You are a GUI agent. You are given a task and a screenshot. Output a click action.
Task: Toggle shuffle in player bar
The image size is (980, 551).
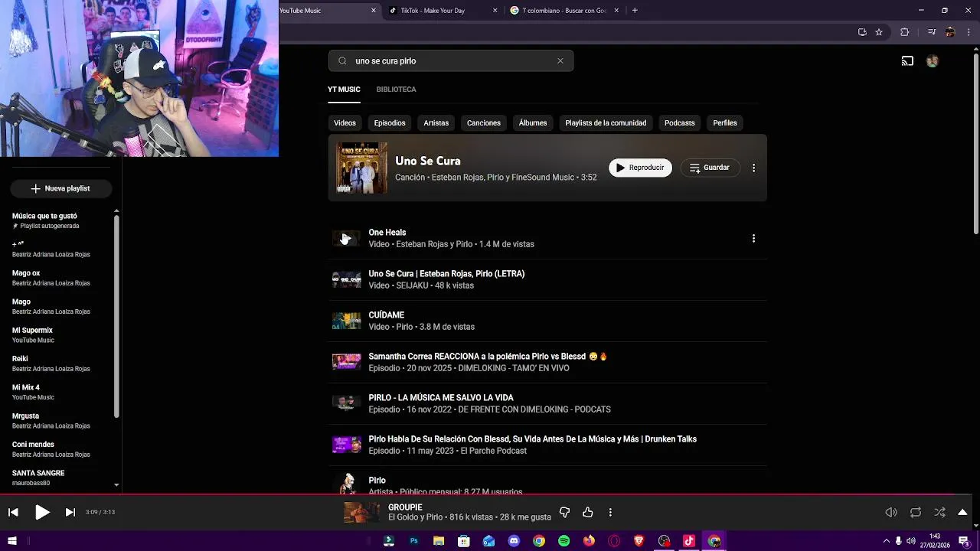coord(940,512)
